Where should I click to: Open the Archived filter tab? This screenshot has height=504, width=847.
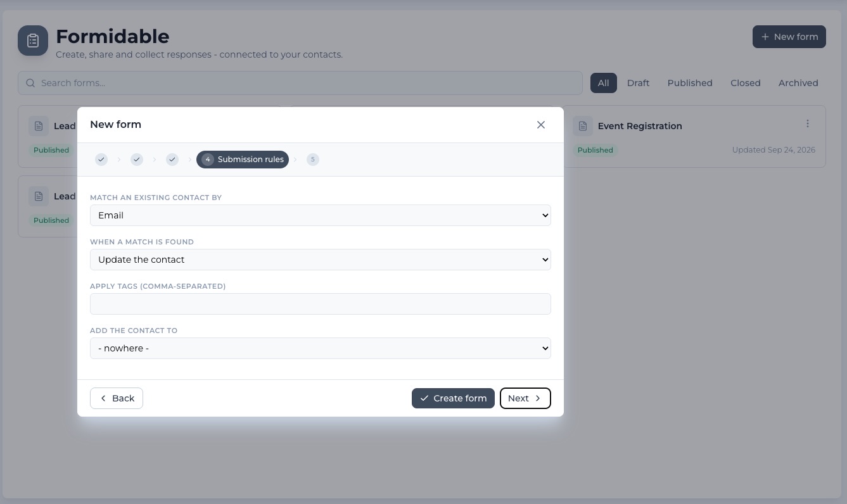(x=798, y=83)
